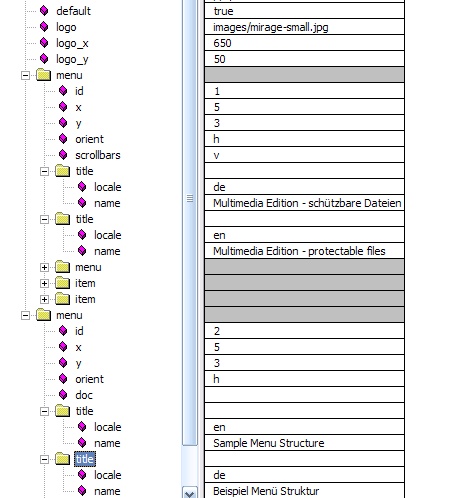Edit the Sample Menu Structure value field

click(304, 443)
